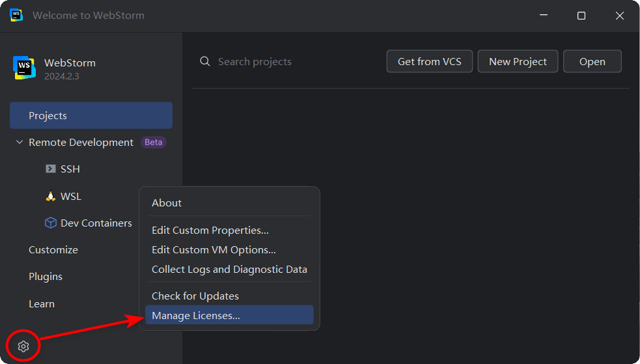Open the Customize section
640x364 pixels.
coord(53,250)
